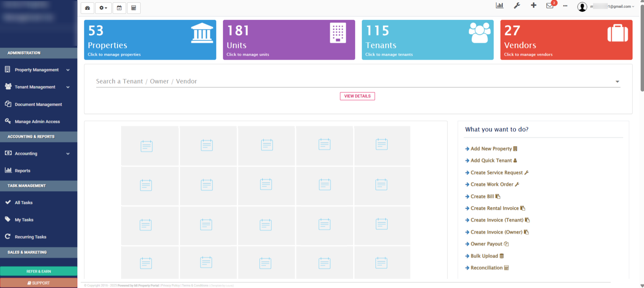Click the wrench icon in top bar

(x=517, y=6)
